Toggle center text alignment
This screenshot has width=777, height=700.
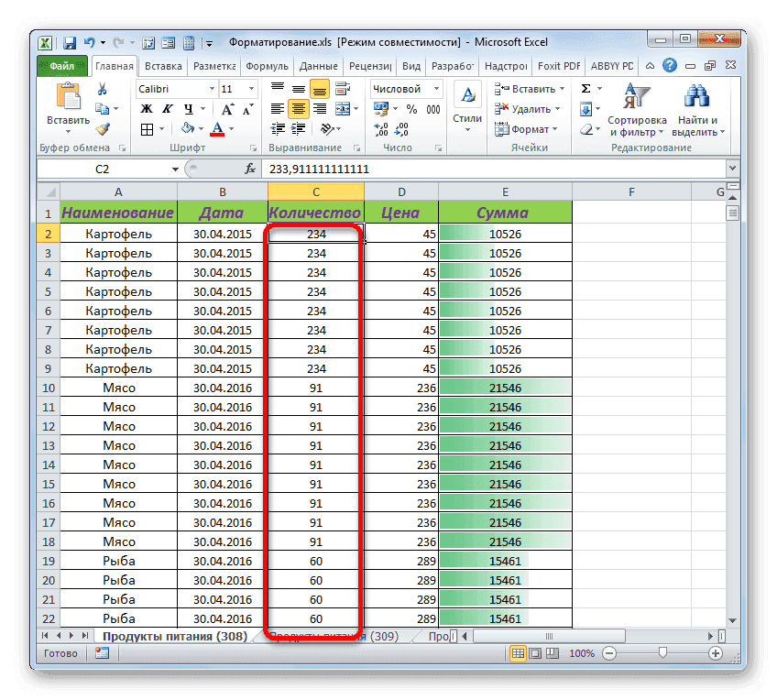(x=297, y=109)
